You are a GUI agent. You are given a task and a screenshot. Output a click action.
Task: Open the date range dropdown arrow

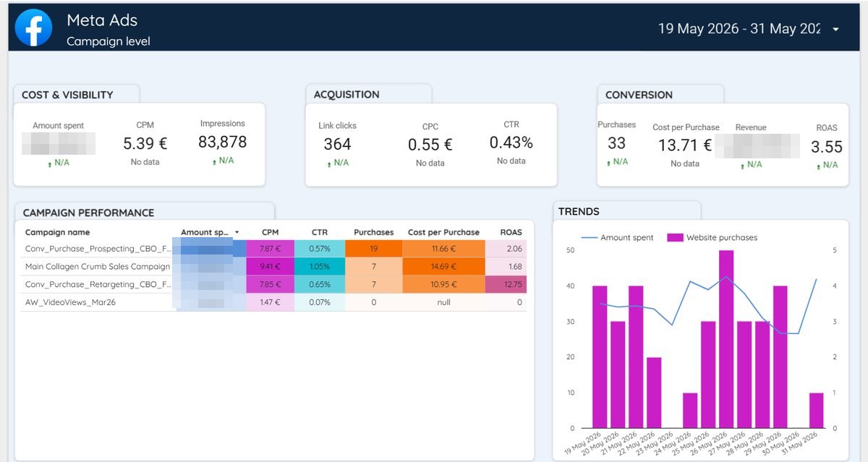[836, 30]
